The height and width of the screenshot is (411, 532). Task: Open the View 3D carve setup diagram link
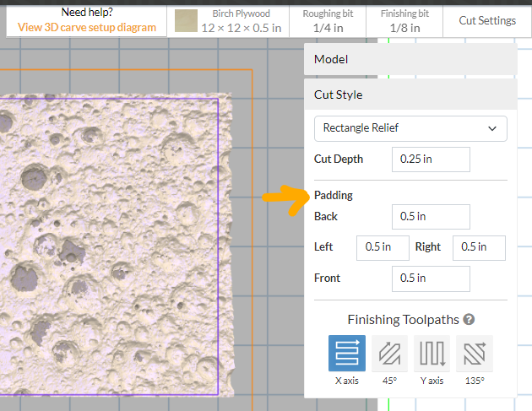(x=87, y=27)
